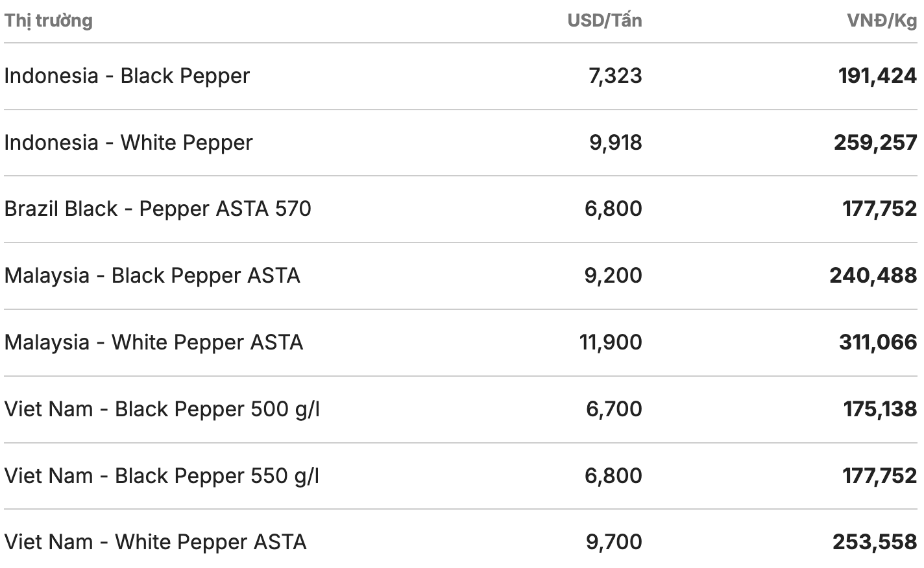The height and width of the screenshot is (568, 924).
Task: Click the 11,900 USD price value
Action: [x=611, y=342]
